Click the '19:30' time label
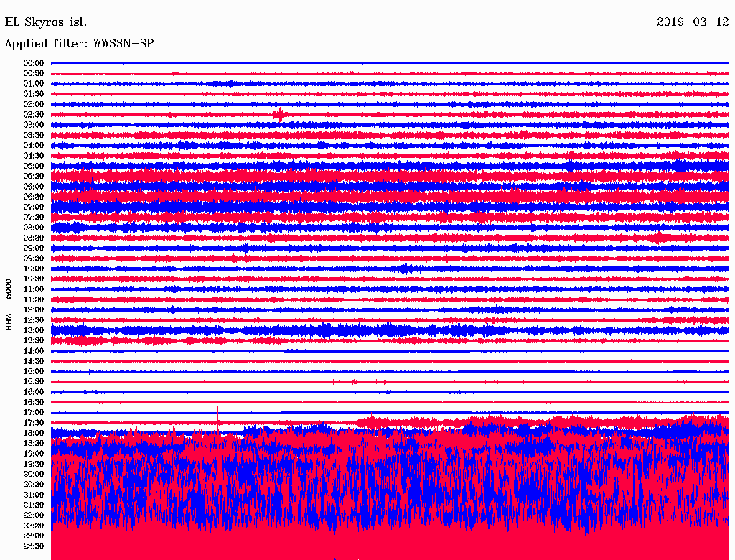The height and width of the screenshot is (560, 735). (34, 464)
